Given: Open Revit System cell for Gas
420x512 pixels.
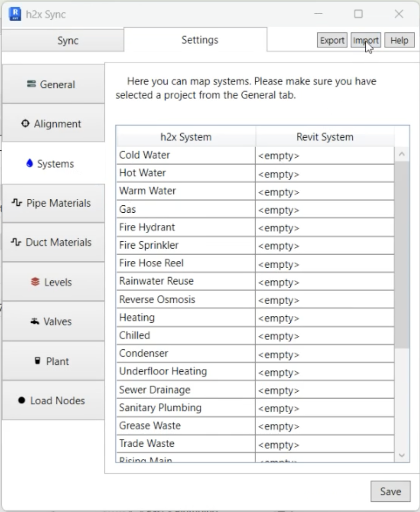Looking at the screenshot, I should [325, 210].
